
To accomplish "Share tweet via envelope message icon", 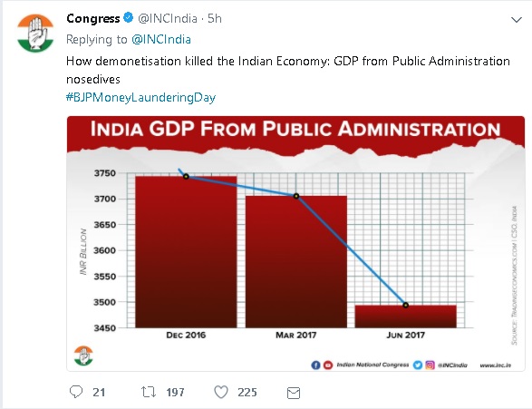I will [x=294, y=393].
